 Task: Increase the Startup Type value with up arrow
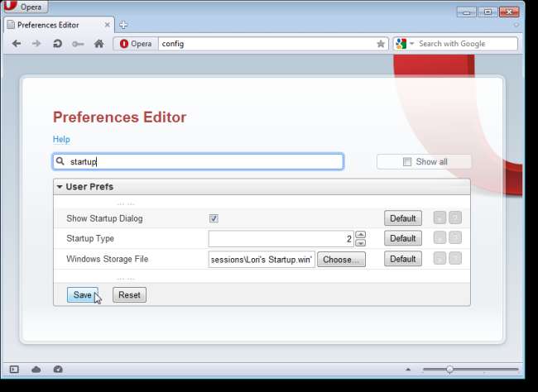click(x=360, y=234)
